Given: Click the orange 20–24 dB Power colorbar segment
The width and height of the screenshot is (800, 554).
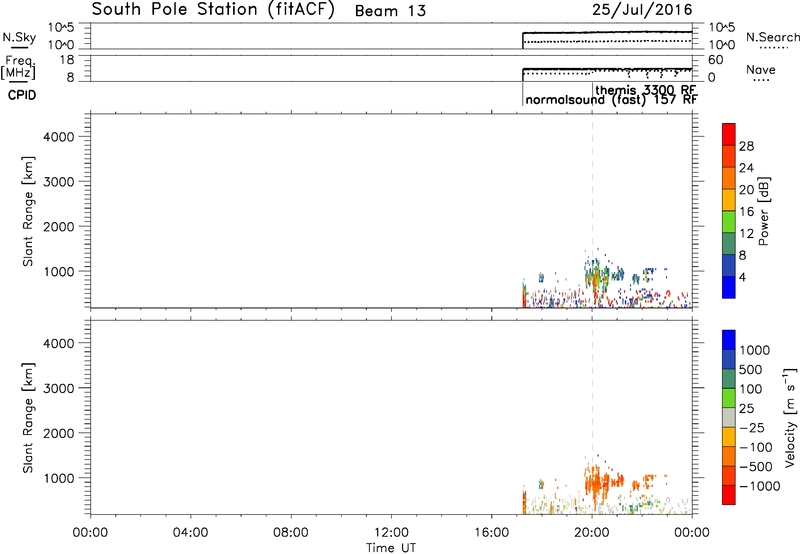Looking at the screenshot, I should [729, 179].
